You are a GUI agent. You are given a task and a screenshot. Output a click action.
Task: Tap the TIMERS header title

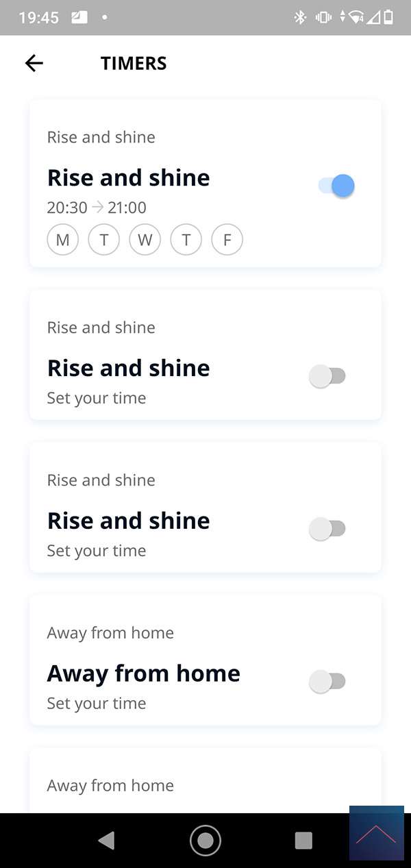(x=134, y=63)
